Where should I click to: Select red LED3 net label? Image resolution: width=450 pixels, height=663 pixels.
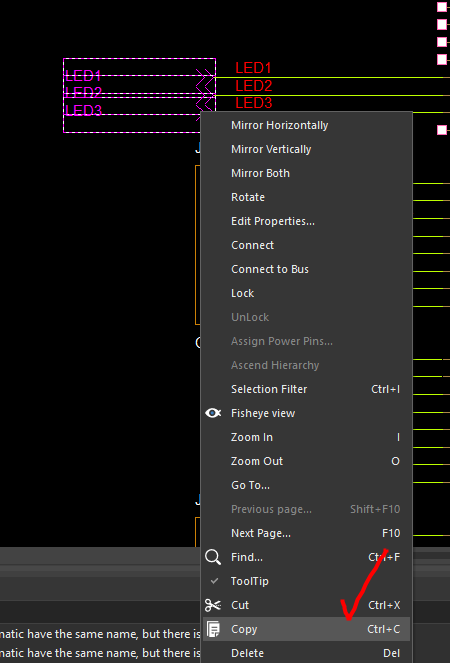(x=253, y=103)
